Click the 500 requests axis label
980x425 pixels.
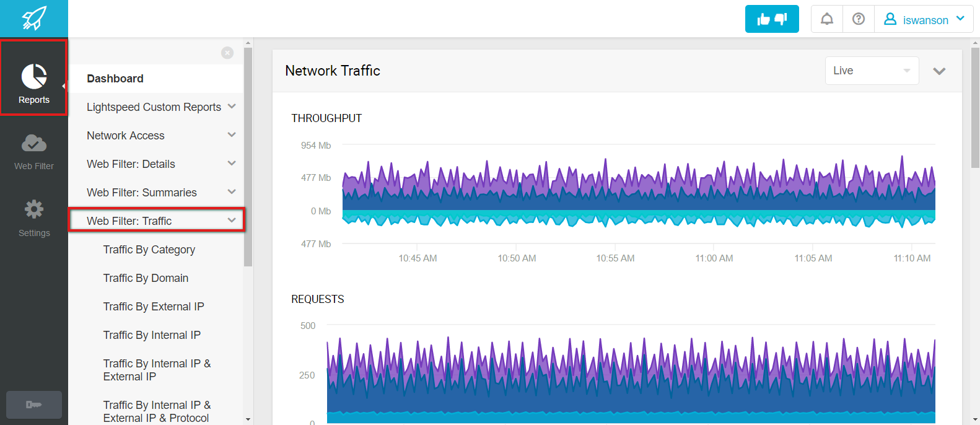[x=308, y=326]
